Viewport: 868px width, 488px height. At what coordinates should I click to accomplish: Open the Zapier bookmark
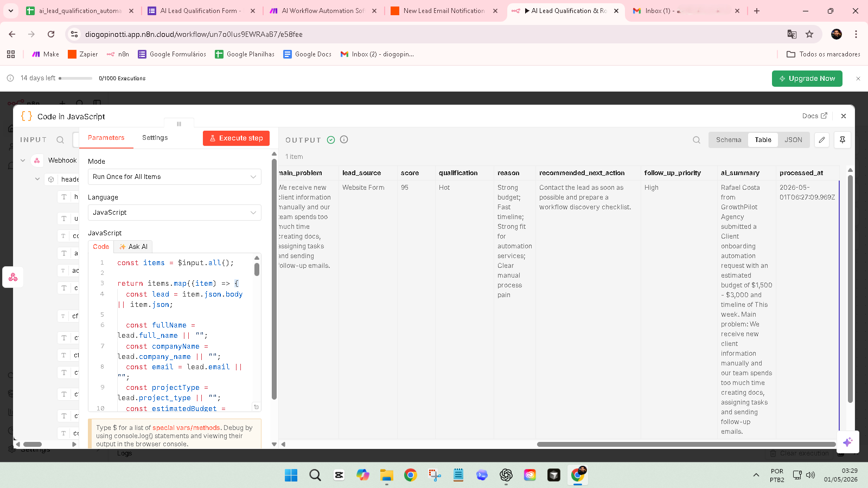(83, 54)
